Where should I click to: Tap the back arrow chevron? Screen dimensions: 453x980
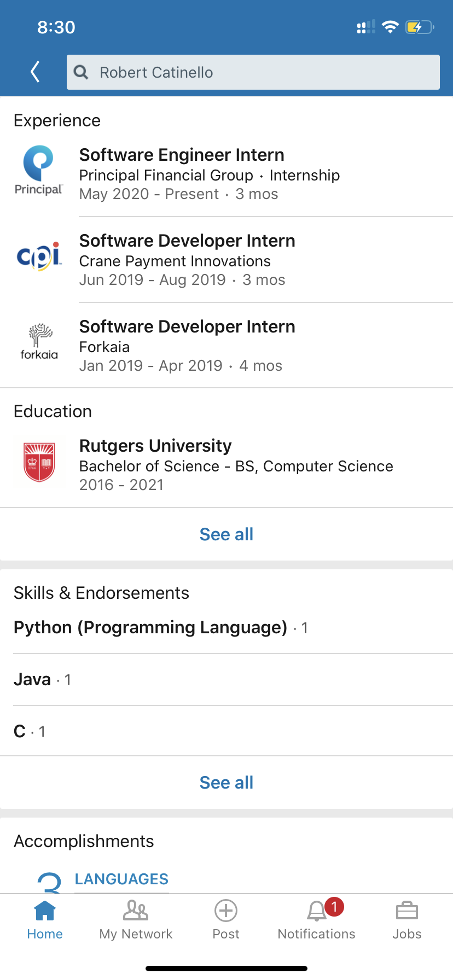[35, 72]
